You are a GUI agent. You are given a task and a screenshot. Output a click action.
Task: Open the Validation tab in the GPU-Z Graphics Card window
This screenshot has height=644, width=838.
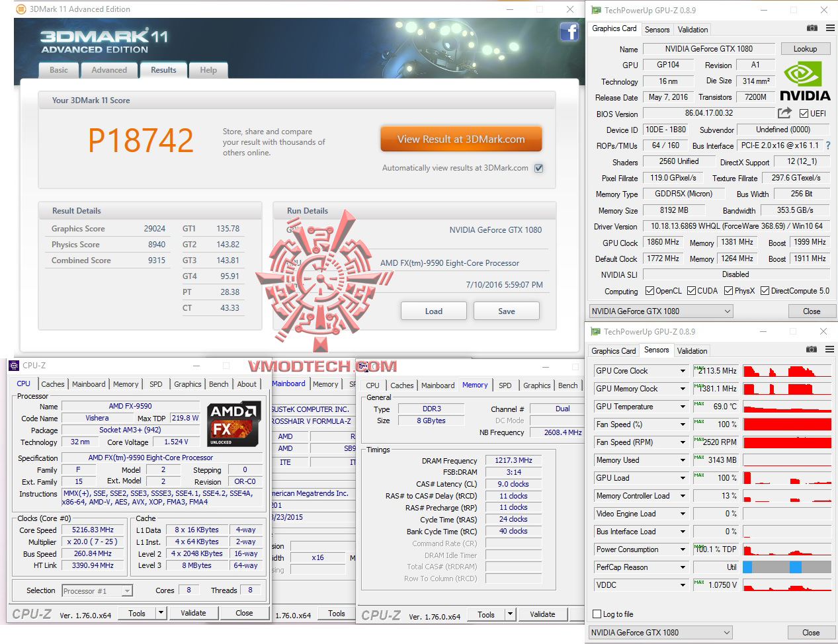tap(692, 30)
